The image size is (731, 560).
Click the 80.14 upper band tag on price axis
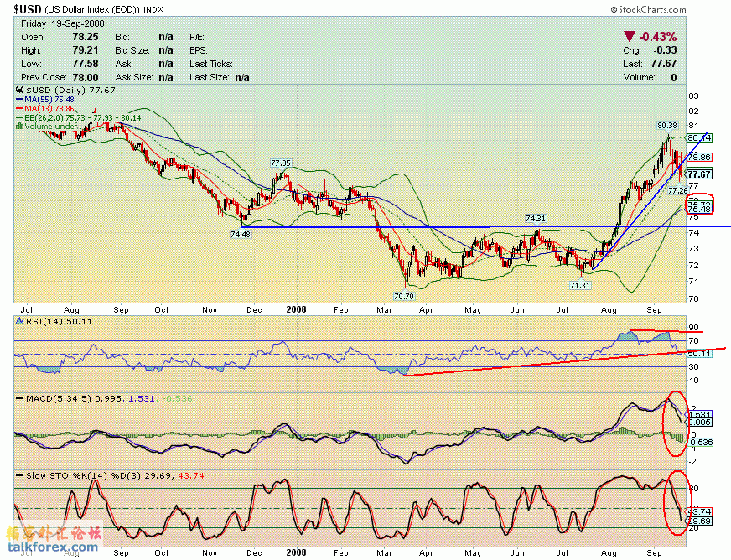699,138
